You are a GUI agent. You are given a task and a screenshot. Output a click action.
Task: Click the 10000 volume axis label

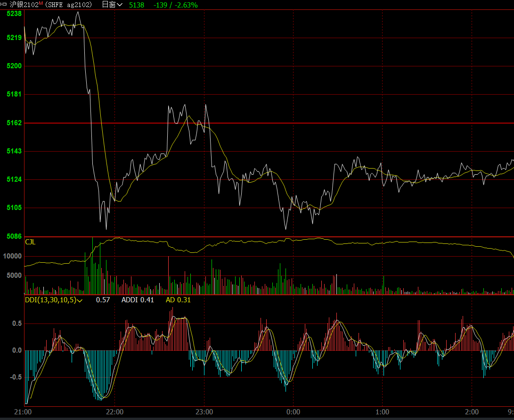click(12, 256)
